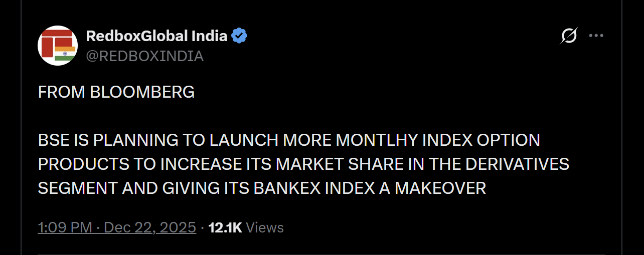Click the word MAKEOVER in the tweet
Viewport: 644px width, 255px height.
tap(440, 188)
